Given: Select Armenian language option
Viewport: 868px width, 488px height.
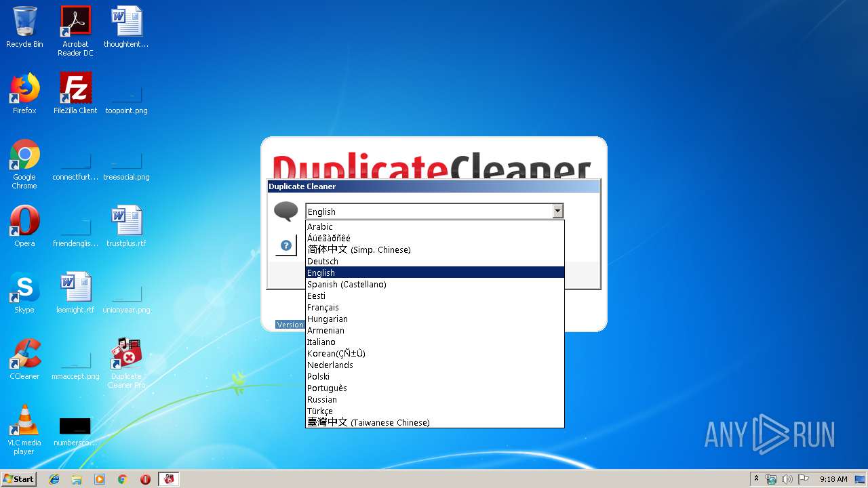Looking at the screenshot, I should coord(435,330).
